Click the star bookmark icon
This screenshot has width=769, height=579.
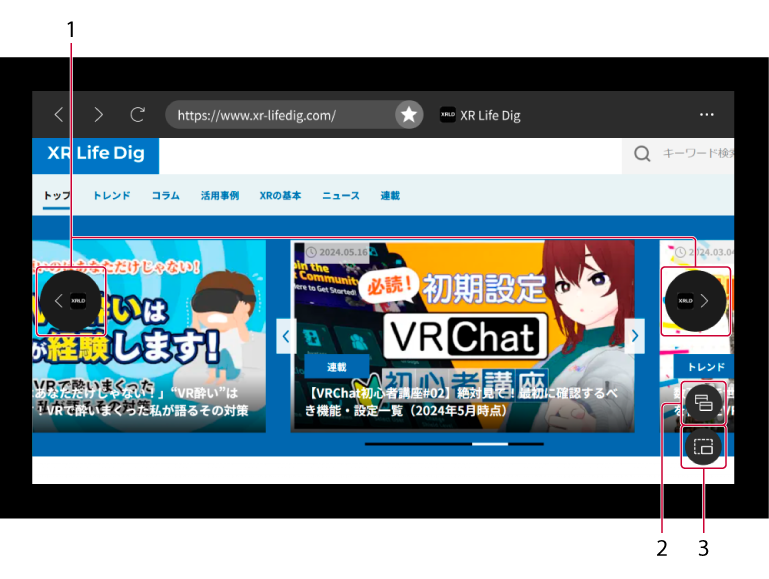pyautogui.click(x=409, y=115)
